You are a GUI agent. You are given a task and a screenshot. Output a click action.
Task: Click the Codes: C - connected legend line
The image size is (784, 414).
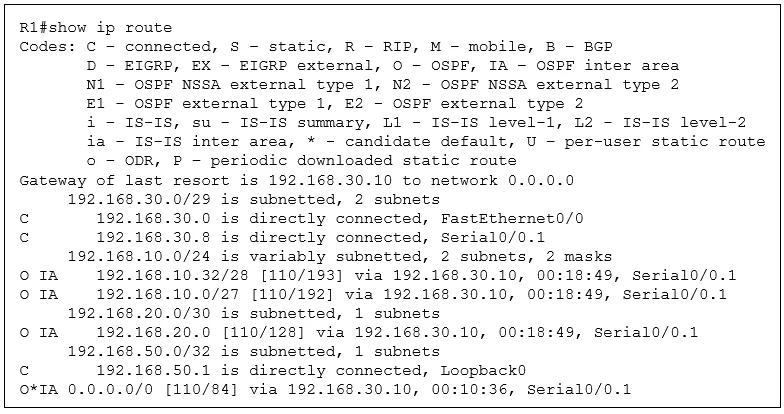click(316, 46)
